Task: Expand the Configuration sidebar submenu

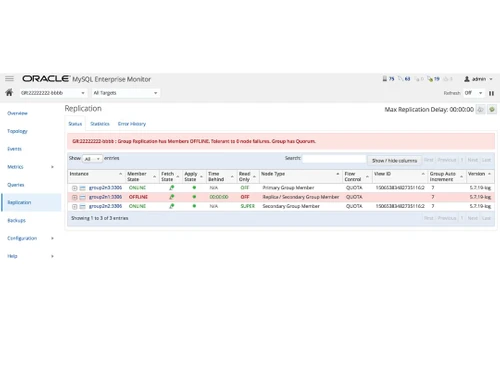Action: click(x=52, y=238)
